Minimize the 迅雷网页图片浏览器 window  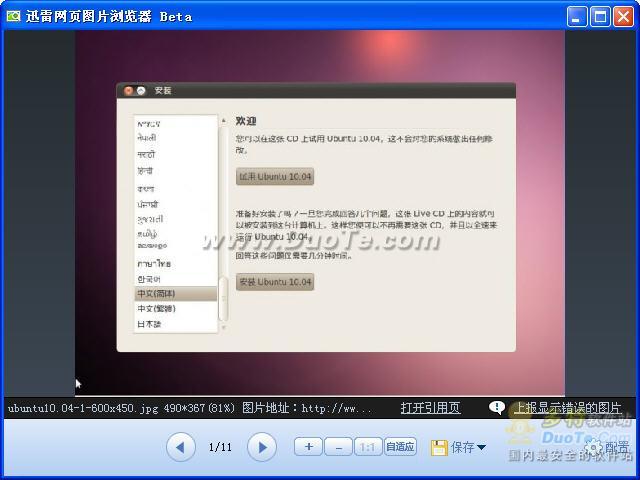[576, 16]
